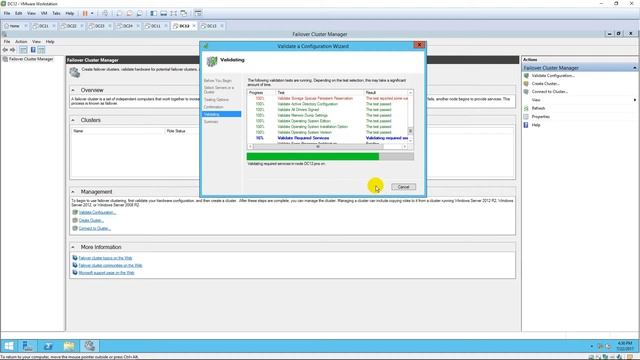Viewport: 640px width, 360px height.
Task: Enter full screen mode icon in VMware
Action: [174, 13]
